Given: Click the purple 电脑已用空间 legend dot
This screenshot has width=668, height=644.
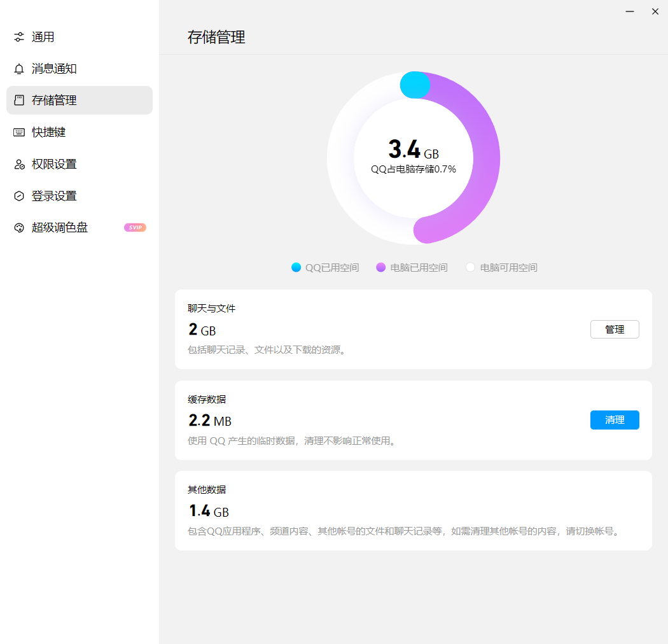Looking at the screenshot, I should [380, 267].
